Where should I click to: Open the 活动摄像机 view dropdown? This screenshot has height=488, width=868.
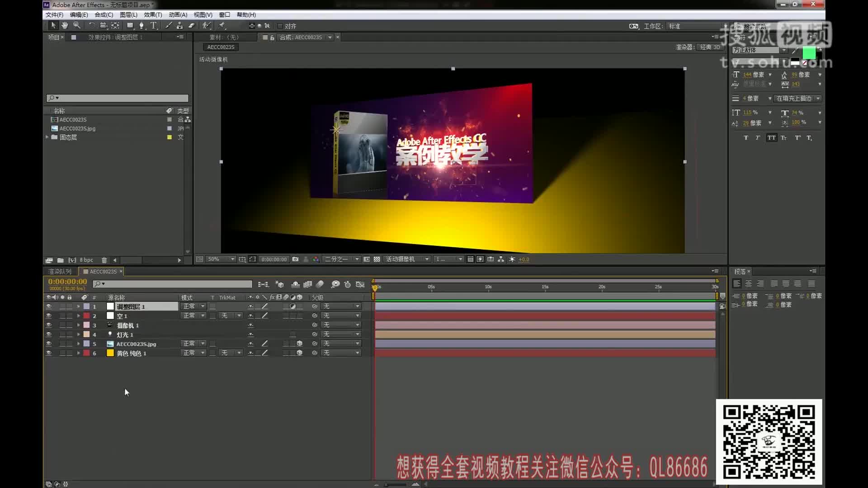[x=407, y=259]
